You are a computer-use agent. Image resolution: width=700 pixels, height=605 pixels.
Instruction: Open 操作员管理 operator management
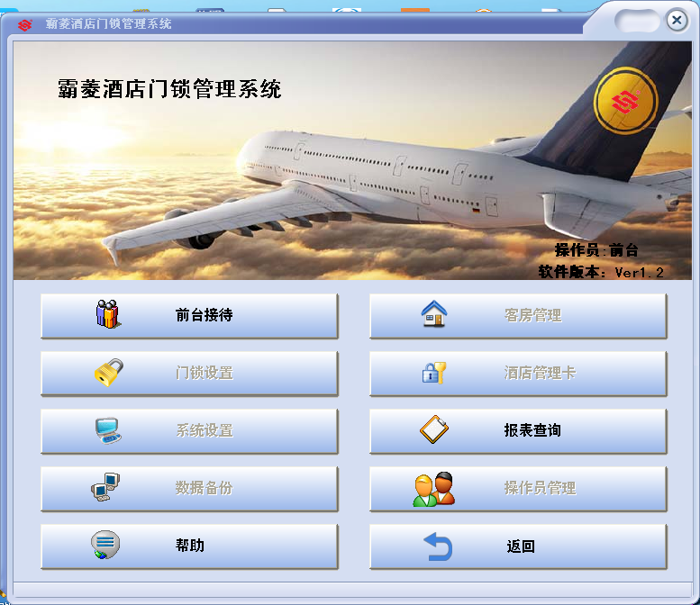(x=518, y=489)
